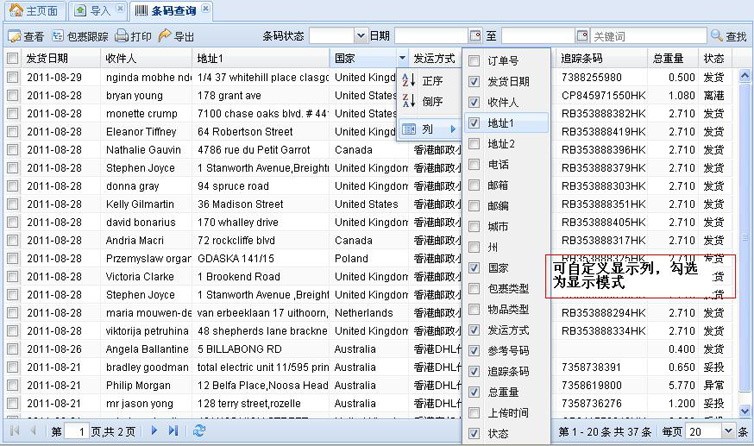Image resolution: width=754 pixels, height=446 pixels.
Task: Uncheck the 状态 column
Action: click(x=474, y=433)
